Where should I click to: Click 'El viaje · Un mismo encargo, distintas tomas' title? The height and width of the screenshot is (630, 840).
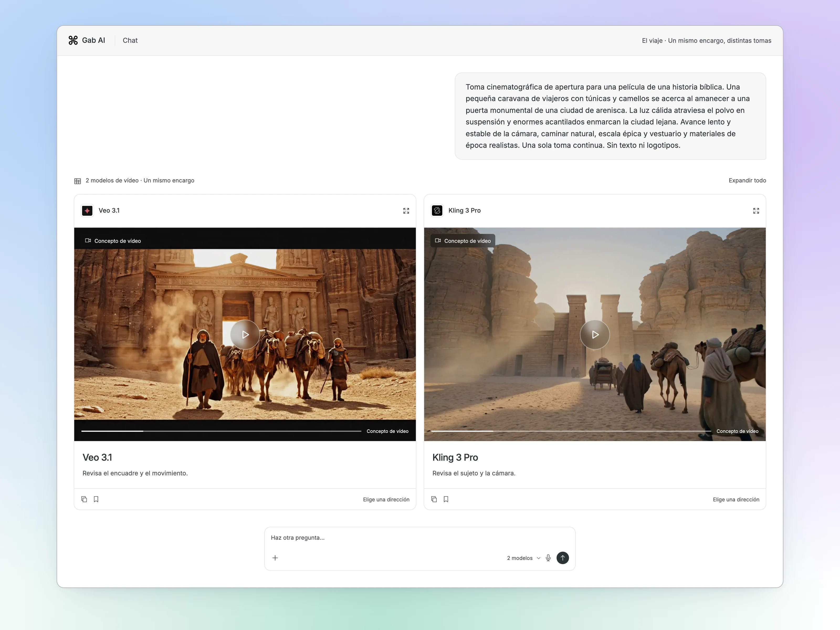tap(706, 41)
